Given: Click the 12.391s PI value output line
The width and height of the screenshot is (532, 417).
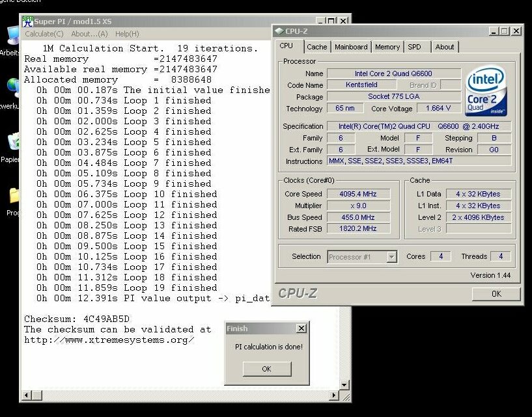Looking at the screenshot, I should coord(154,299).
